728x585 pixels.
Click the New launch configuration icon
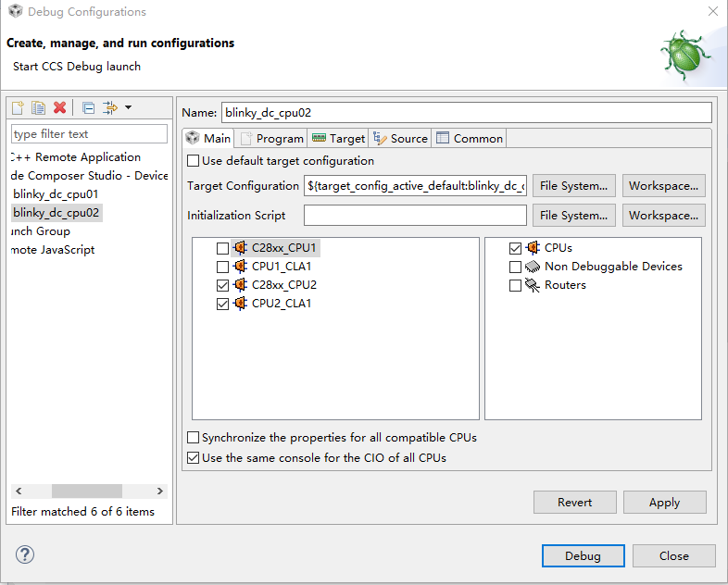18,107
